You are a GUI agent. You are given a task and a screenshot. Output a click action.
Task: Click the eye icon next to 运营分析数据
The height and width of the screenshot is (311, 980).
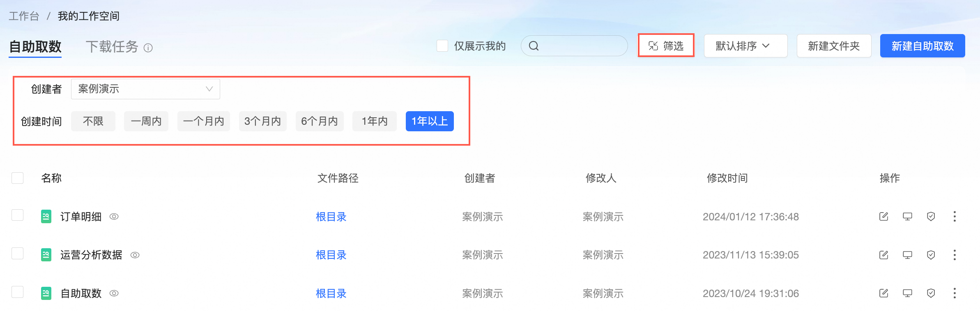[x=135, y=255]
